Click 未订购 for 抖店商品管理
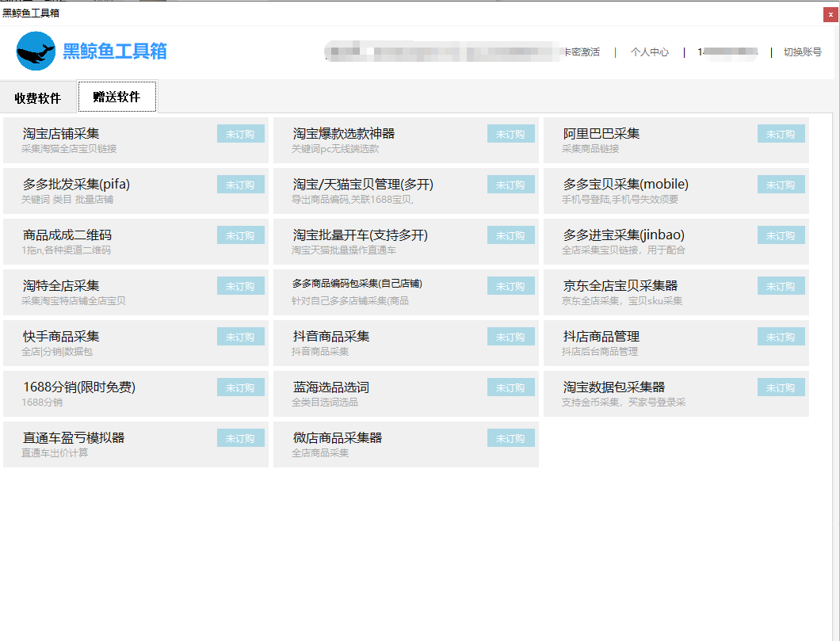Viewport: 840px width, 641px height. (781, 336)
